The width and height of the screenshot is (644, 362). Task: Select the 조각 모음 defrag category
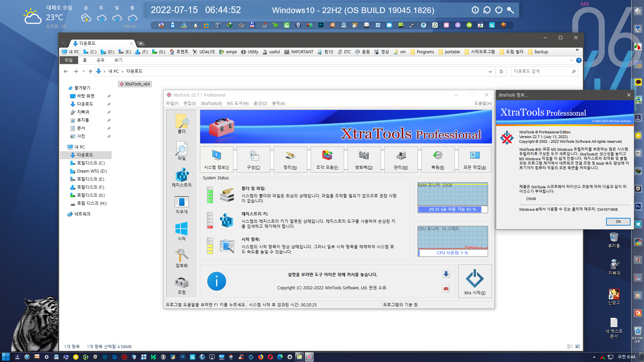(327, 160)
